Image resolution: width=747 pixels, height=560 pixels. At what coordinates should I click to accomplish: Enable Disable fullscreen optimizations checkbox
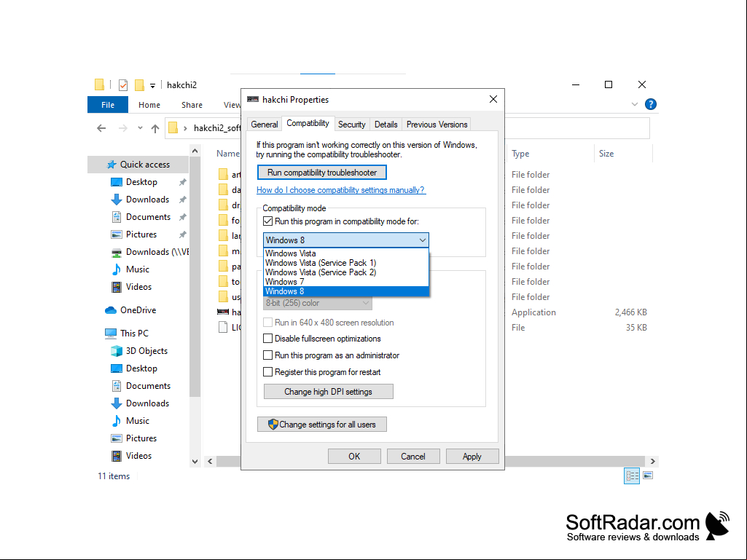(267, 339)
